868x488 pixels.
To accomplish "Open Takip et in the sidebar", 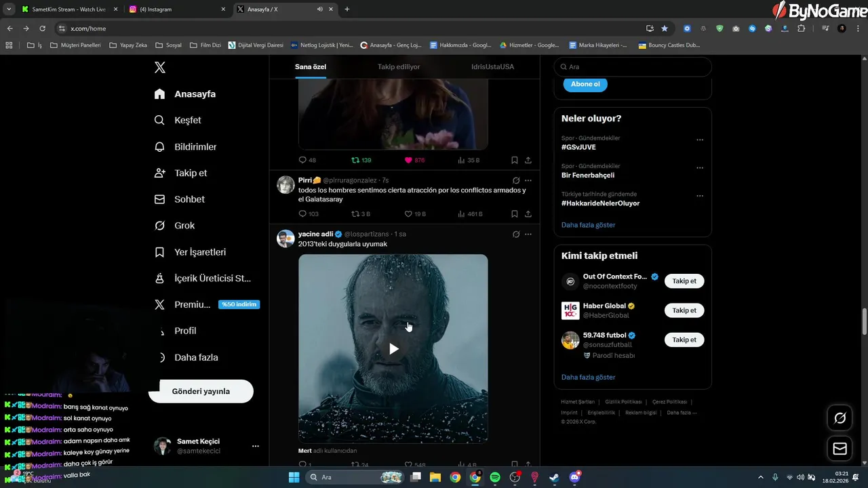I will coord(181,174).
